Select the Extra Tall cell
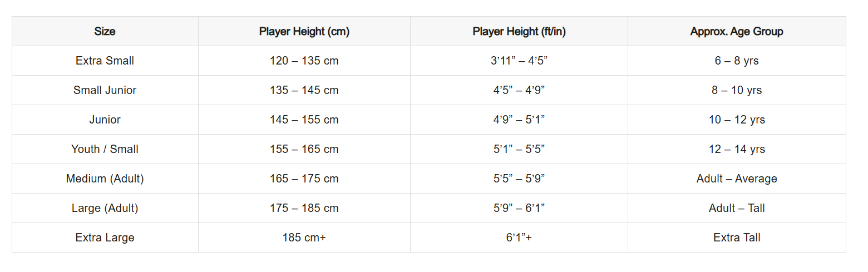Image resolution: width=868 pixels, height=272 pixels. (x=736, y=238)
